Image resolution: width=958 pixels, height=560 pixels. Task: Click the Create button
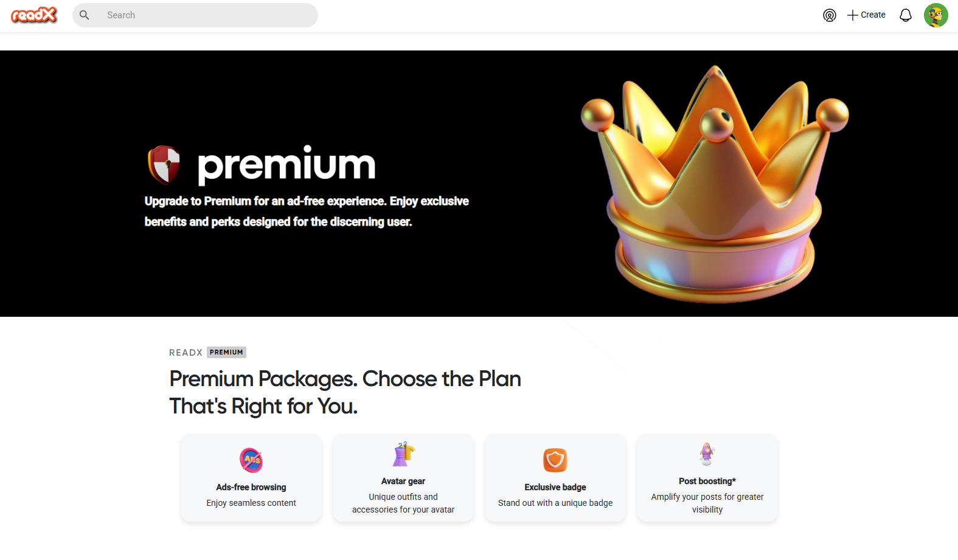point(866,15)
